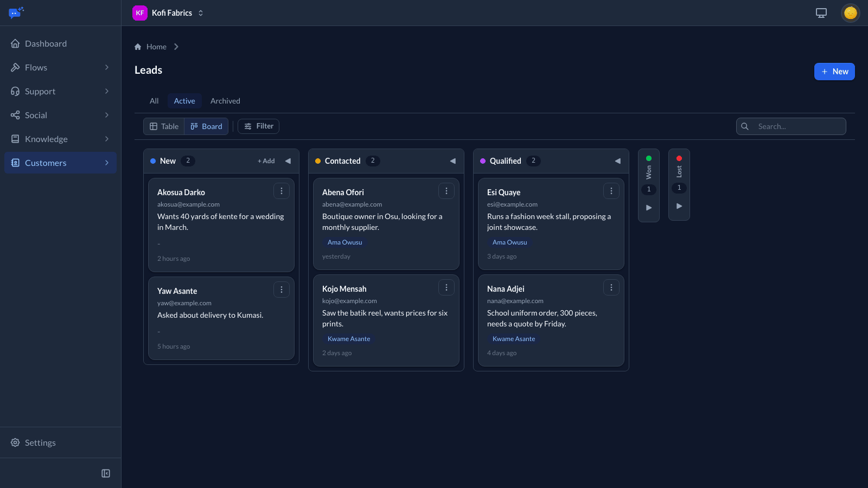
Task: Open the Filter options
Action: [259, 126]
